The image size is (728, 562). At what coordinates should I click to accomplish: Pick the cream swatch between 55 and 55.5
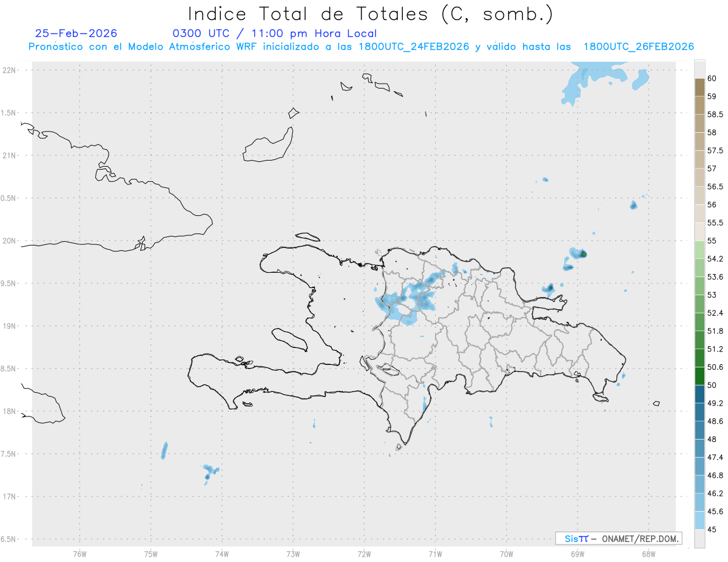coord(699,232)
